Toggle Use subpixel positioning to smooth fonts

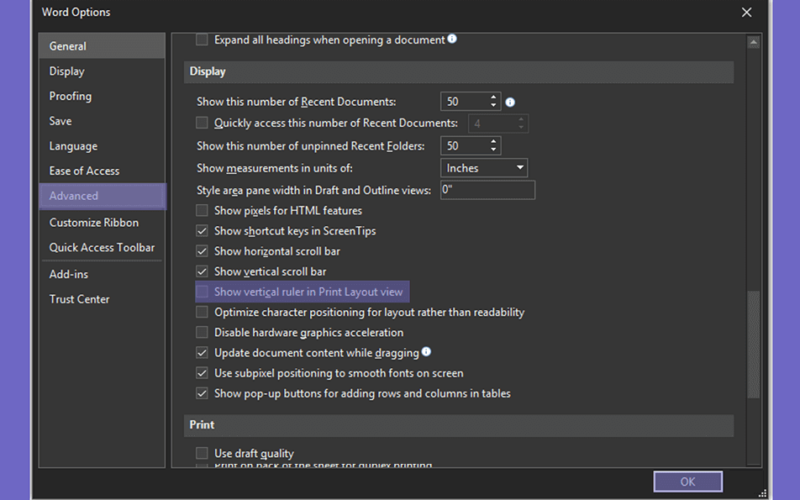pos(202,373)
